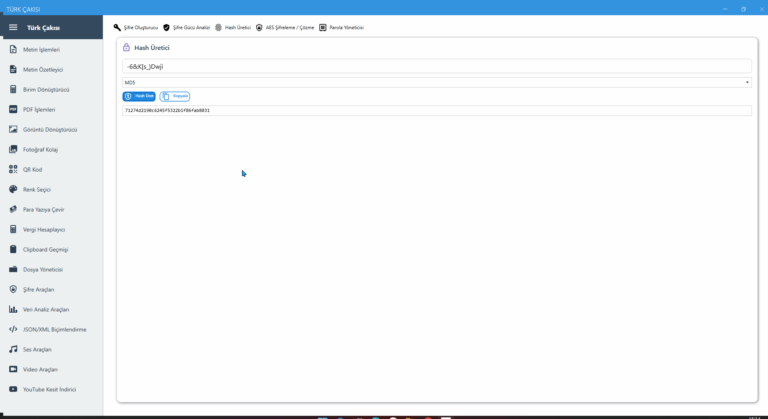Viewport: 768px width, 419px height.
Task: Open Renk Seçici color picker tool
Action: pyautogui.click(x=36, y=189)
